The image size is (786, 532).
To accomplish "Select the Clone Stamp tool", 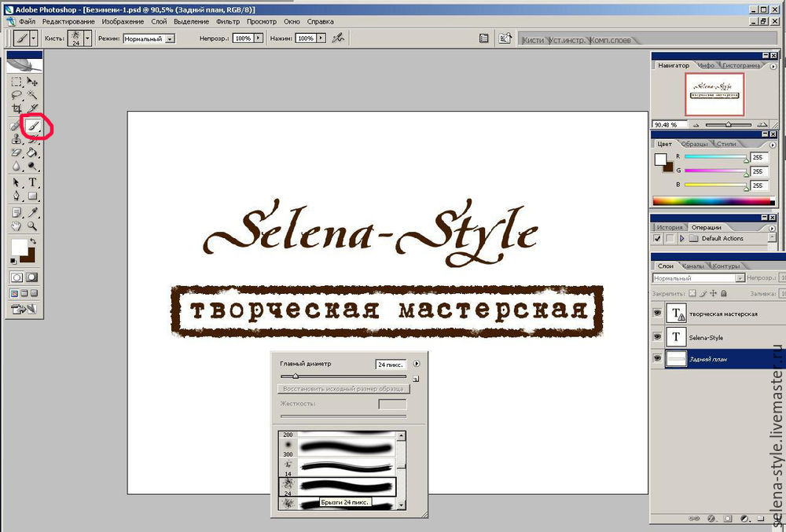I will pos(17,139).
